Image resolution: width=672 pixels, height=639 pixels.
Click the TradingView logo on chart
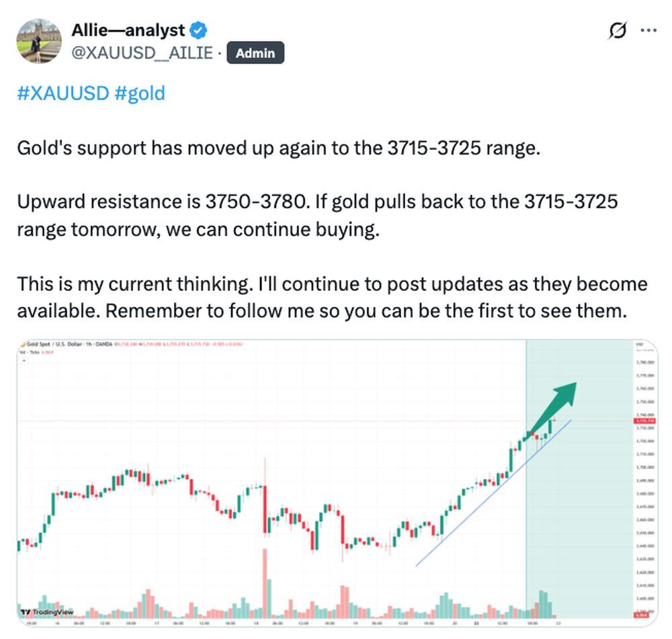coord(47,612)
